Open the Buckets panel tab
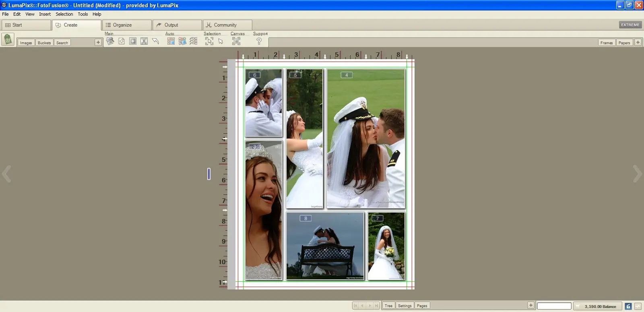 44,43
